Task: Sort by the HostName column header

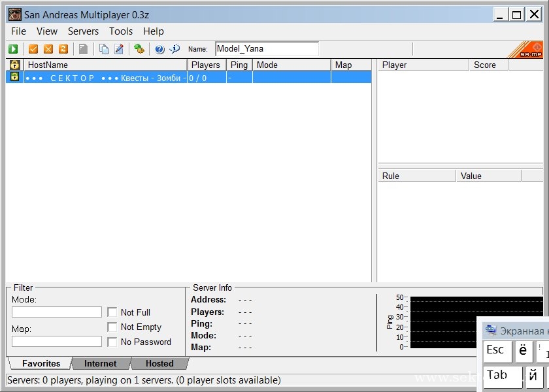Action: [x=105, y=65]
